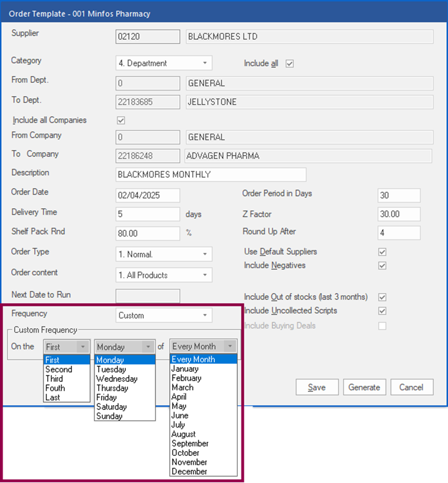
Task: Click the Generate button
Action: [x=364, y=387]
